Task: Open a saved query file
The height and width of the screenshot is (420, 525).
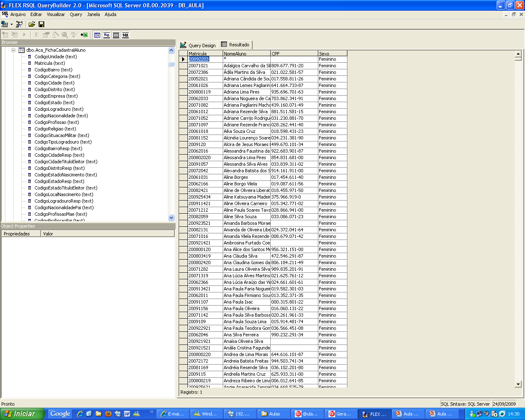Action: point(32,24)
